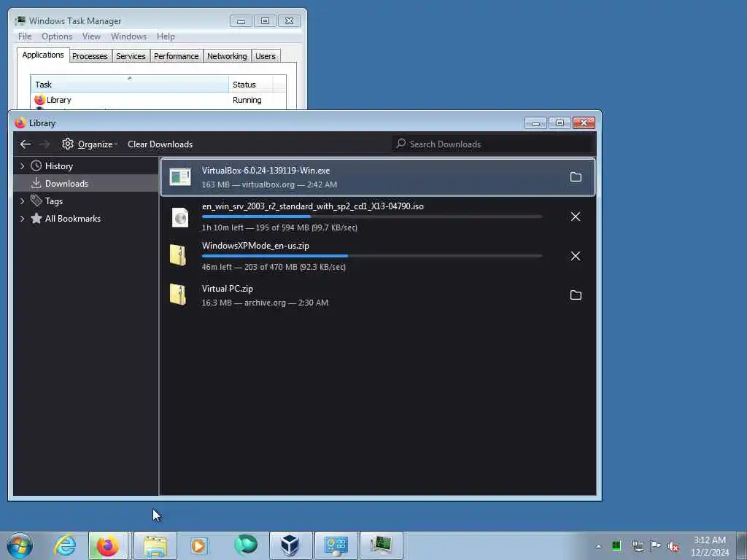Click Clear Downloads in Library toolbar
This screenshot has width=747, height=560.
pyautogui.click(x=160, y=144)
